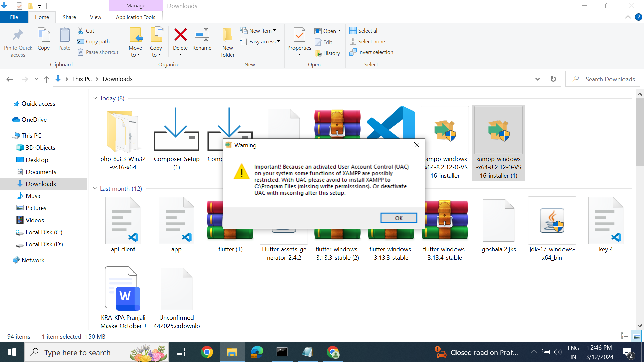Image resolution: width=644 pixels, height=362 pixels.
Task: Expand the Easy access dropdown
Action: (x=278, y=41)
